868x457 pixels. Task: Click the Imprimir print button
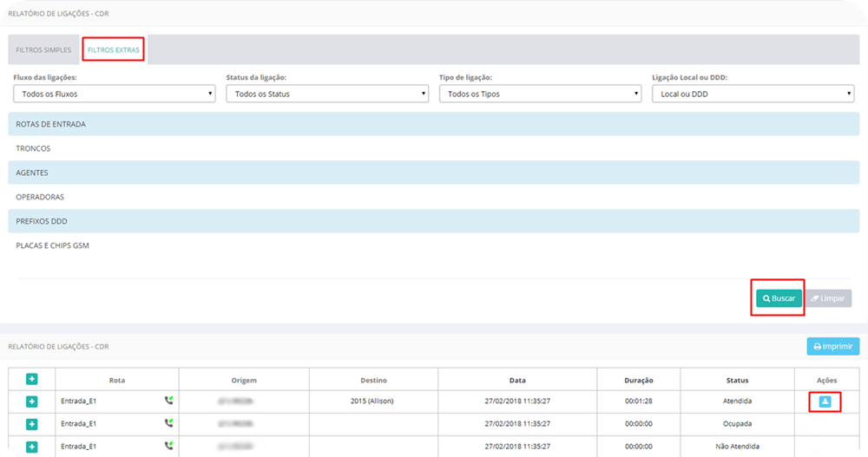833,346
